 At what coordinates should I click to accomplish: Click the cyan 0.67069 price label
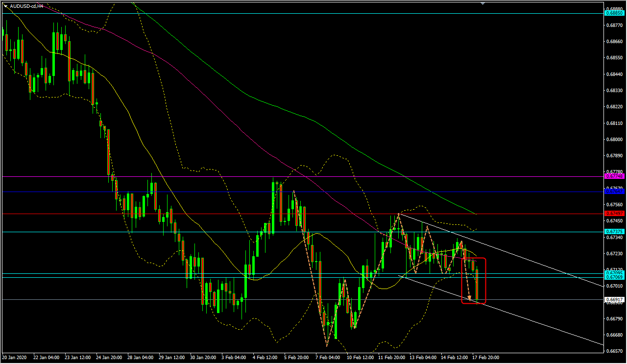[614, 277]
